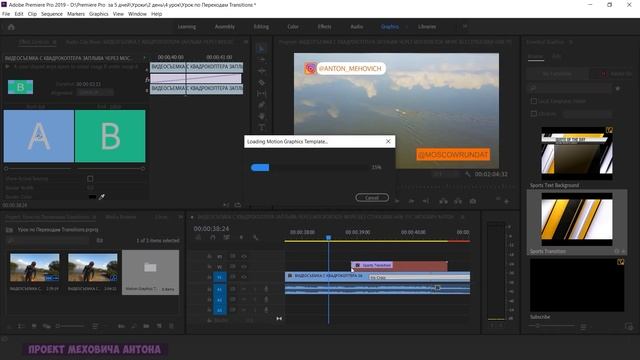Hide track V2 with eye icon
Viewport: 640px width, 360px height.
(244, 267)
